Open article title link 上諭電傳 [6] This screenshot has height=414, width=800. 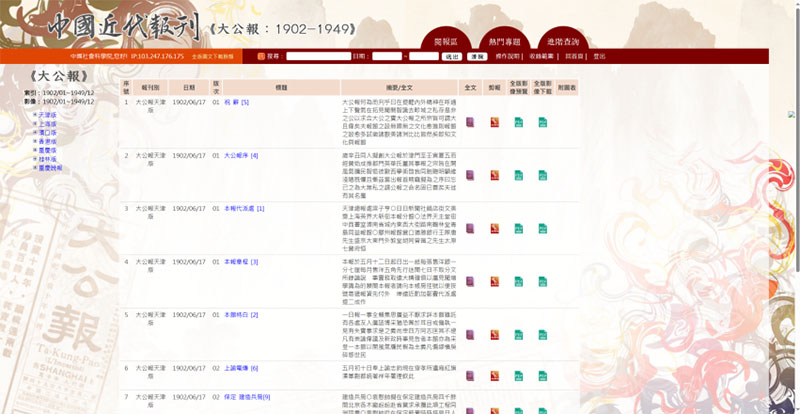[x=241, y=368]
